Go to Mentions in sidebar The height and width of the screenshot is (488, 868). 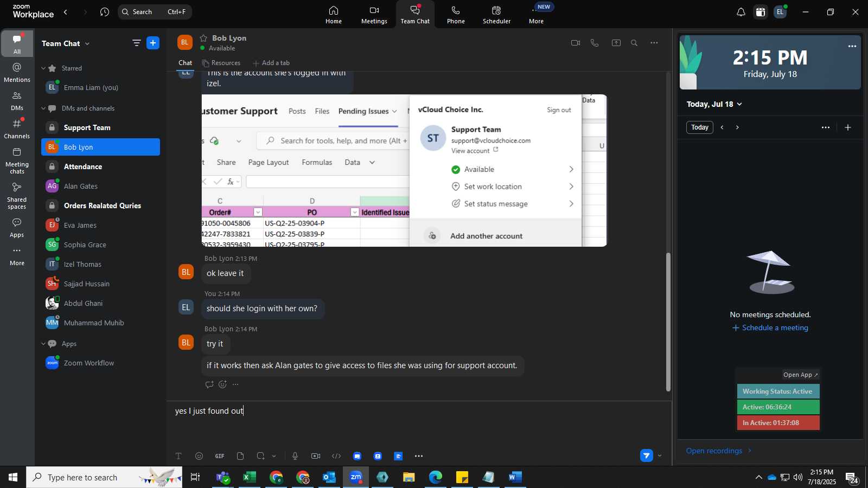(17, 72)
